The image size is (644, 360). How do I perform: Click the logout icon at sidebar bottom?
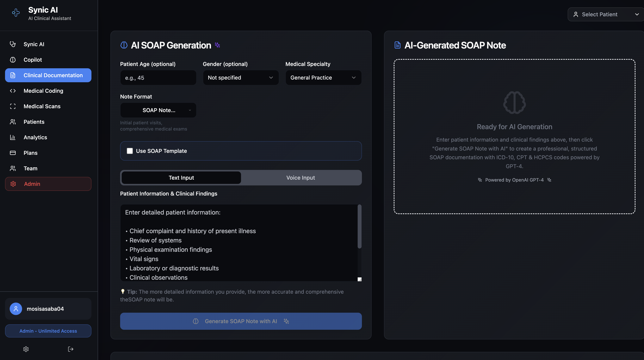point(71,349)
